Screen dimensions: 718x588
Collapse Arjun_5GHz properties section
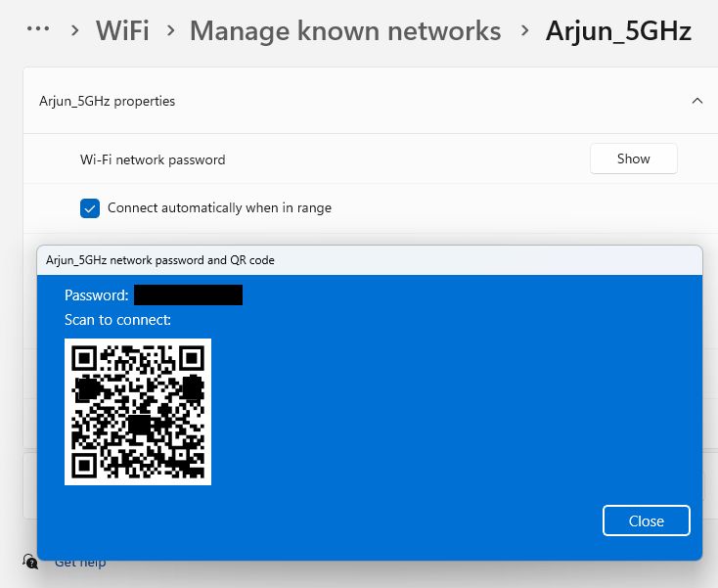pyautogui.click(x=696, y=101)
